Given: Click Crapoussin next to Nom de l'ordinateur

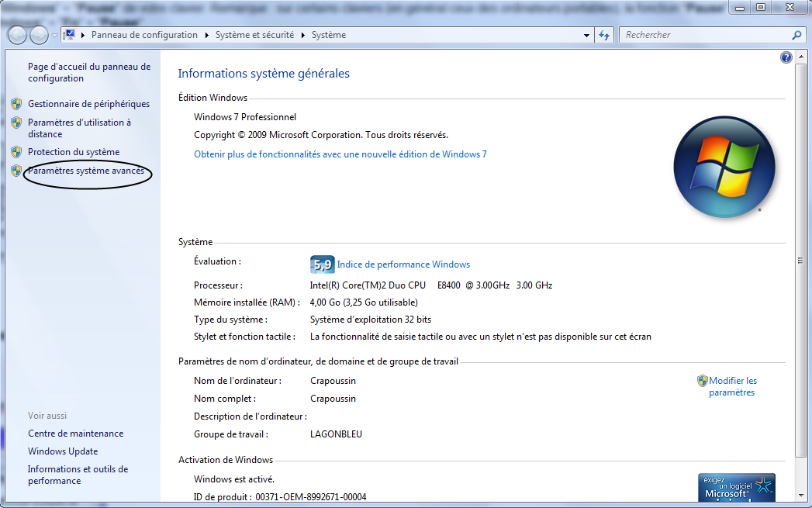Looking at the screenshot, I should (333, 381).
